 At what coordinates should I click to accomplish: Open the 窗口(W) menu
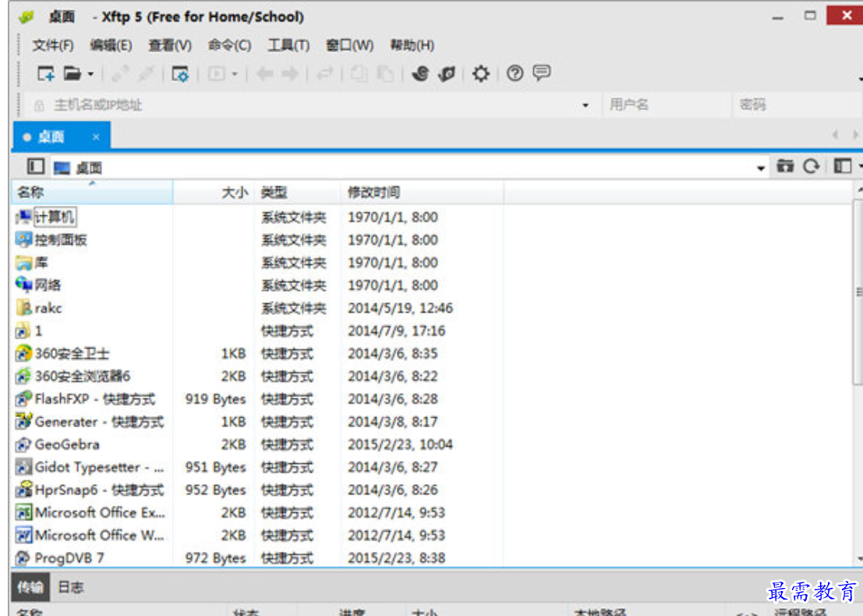pos(349,45)
